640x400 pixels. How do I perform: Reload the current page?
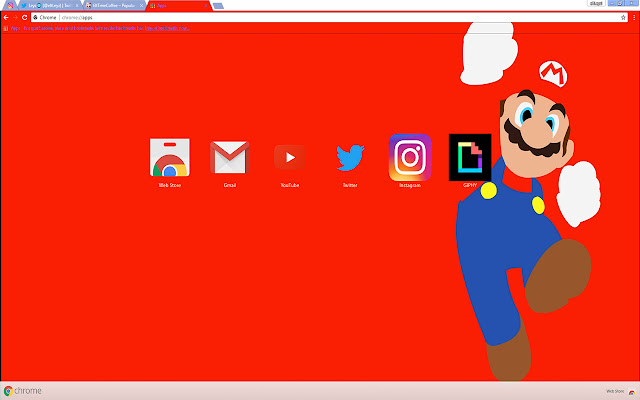tap(24, 18)
